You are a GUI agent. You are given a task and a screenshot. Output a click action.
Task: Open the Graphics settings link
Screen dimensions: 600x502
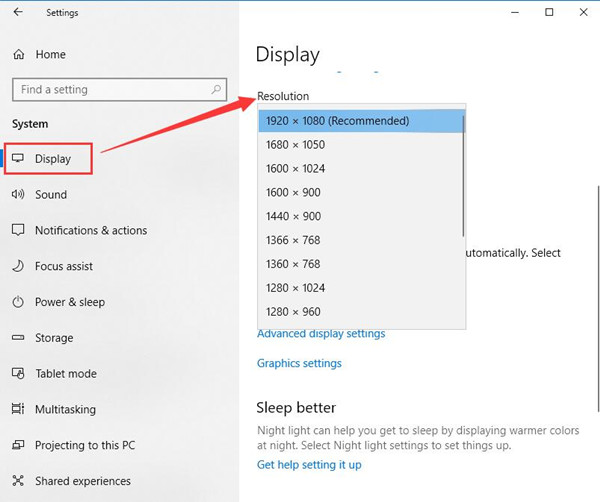point(299,364)
